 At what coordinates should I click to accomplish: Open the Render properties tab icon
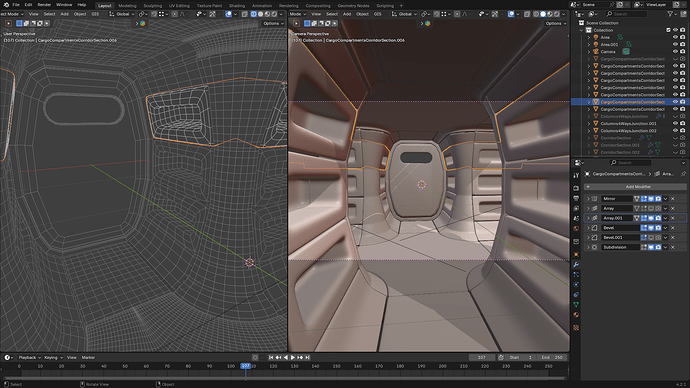576,188
